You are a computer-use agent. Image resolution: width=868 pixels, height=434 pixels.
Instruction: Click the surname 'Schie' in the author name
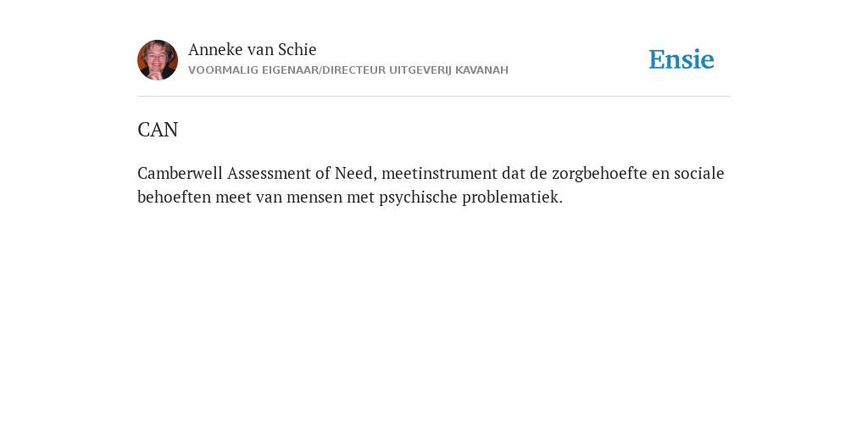297,49
